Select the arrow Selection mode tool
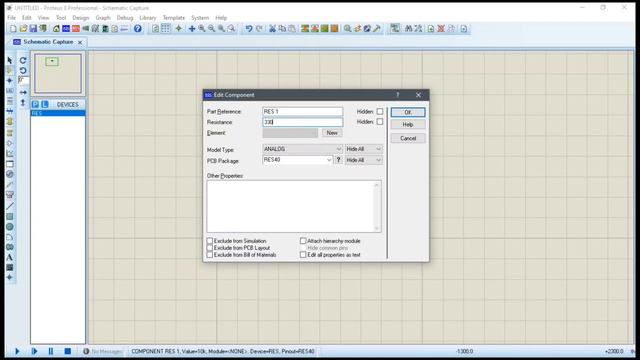The height and width of the screenshot is (360, 640). 10,60
